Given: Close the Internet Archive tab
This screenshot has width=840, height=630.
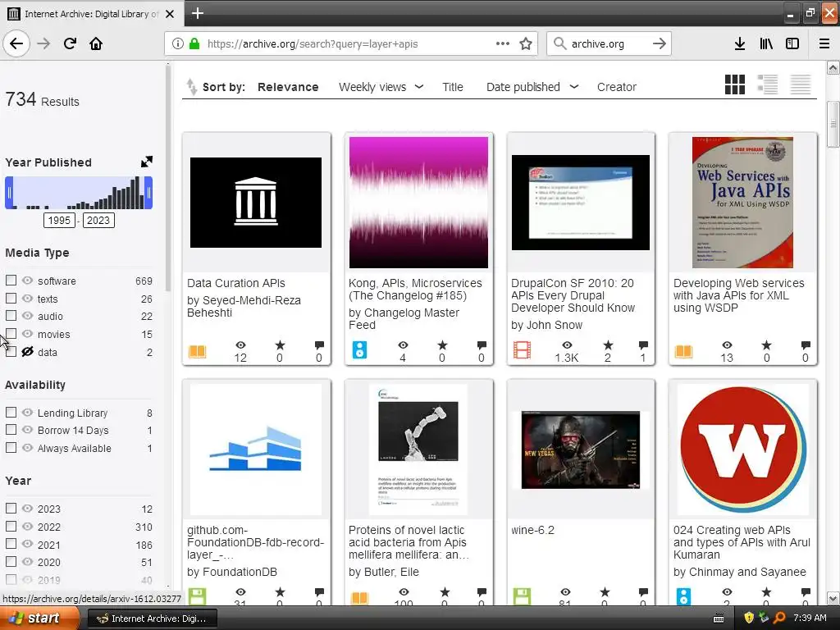Looking at the screenshot, I should pos(170,14).
